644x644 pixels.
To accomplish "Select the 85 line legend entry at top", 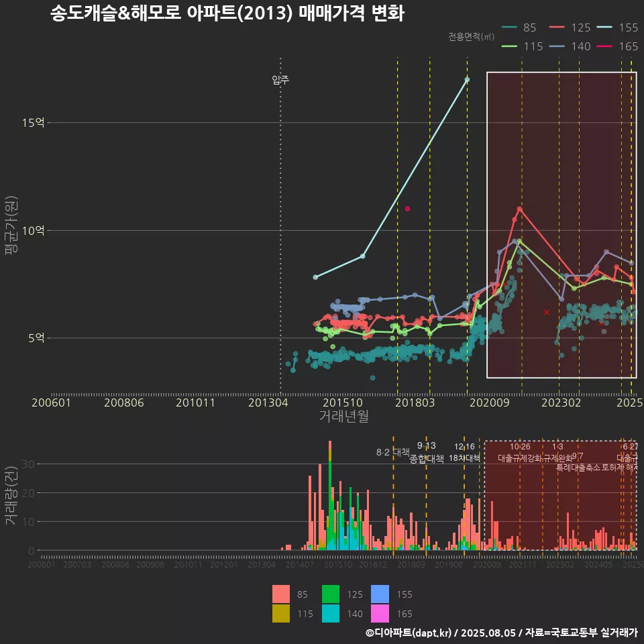I will coord(519,28).
